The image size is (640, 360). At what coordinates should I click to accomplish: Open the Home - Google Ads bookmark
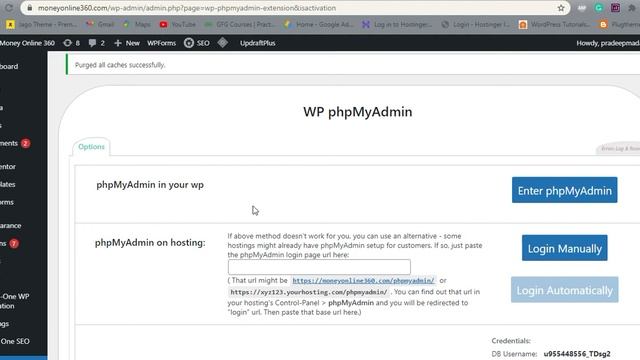pyautogui.click(x=319, y=24)
